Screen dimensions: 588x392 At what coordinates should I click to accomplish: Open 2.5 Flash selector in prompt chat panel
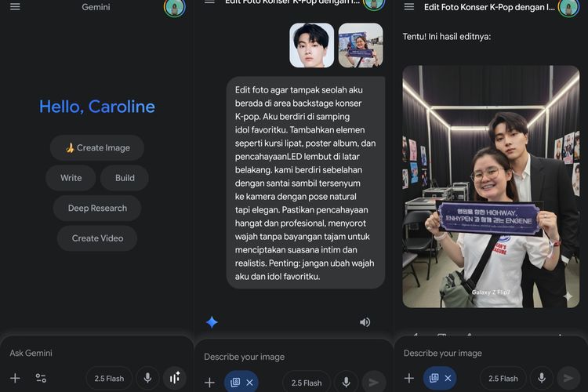(x=307, y=383)
